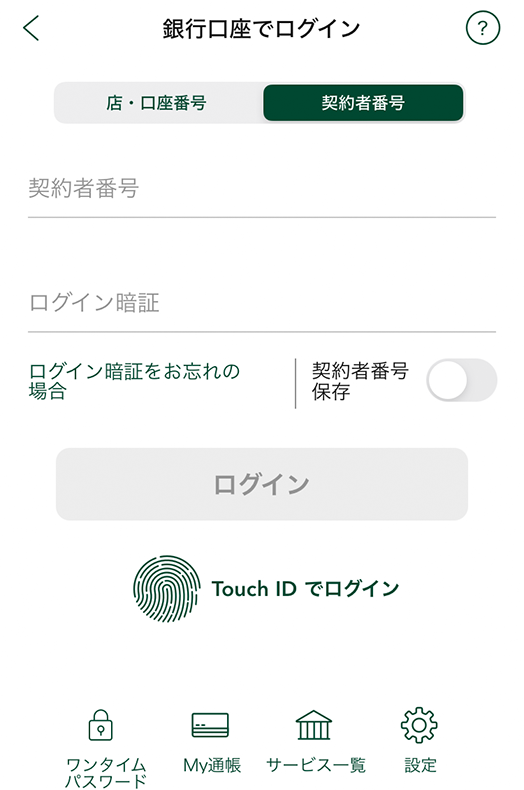Image resolution: width=524 pixels, height=790 pixels.
Task: Tap the 設定 label
Action: click(x=420, y=765)
